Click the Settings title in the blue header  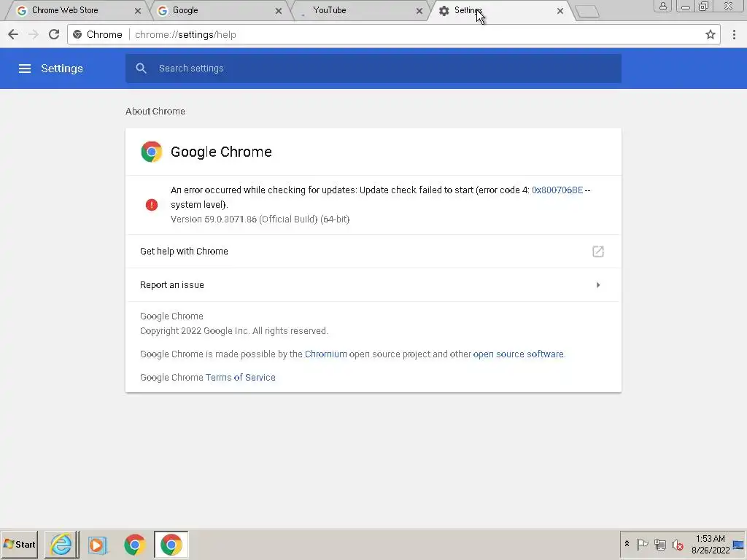coord(62,69)
